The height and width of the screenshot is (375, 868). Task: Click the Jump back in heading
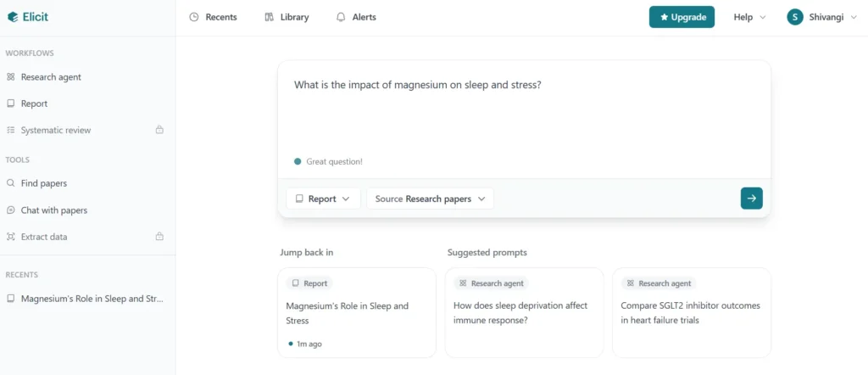(307, 253)
